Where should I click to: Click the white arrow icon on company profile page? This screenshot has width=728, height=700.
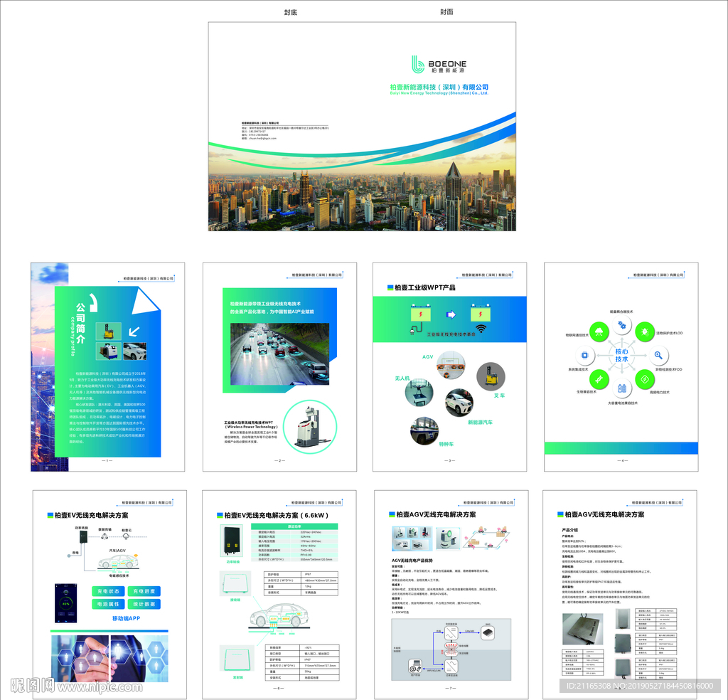[x=134, y=332]
